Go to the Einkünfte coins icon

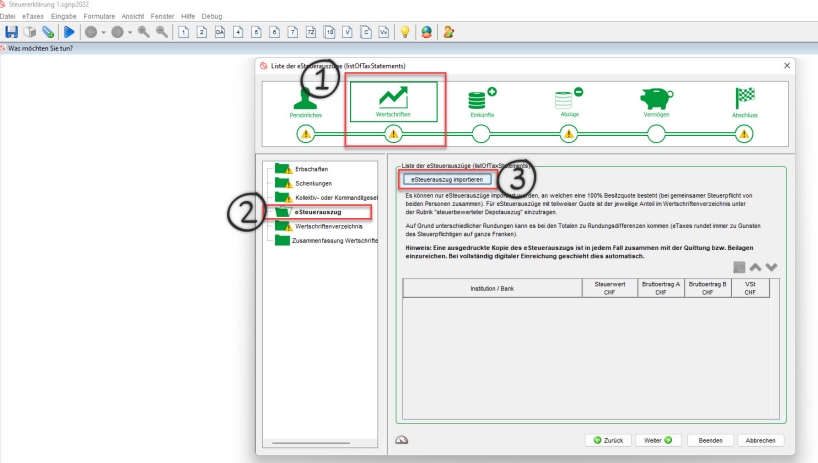pyautogui.click(x=482, y=102)
